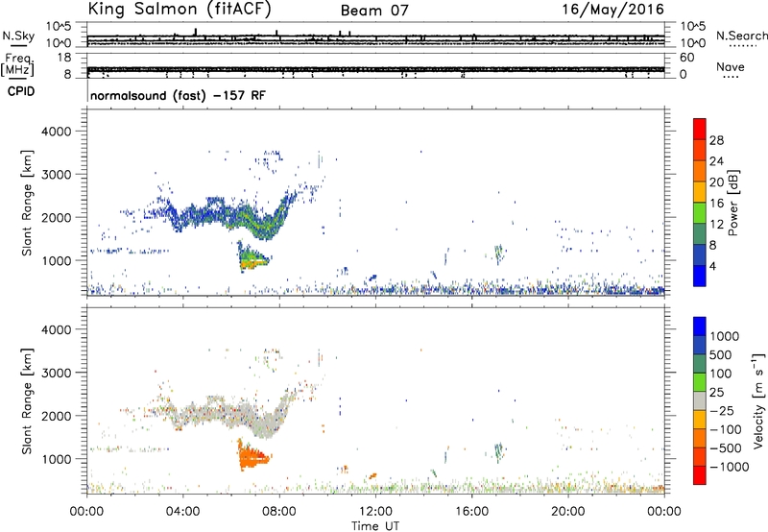768x532 pixels.
Task: Click the 'N.Search' legend label
Action: (741, 36)
